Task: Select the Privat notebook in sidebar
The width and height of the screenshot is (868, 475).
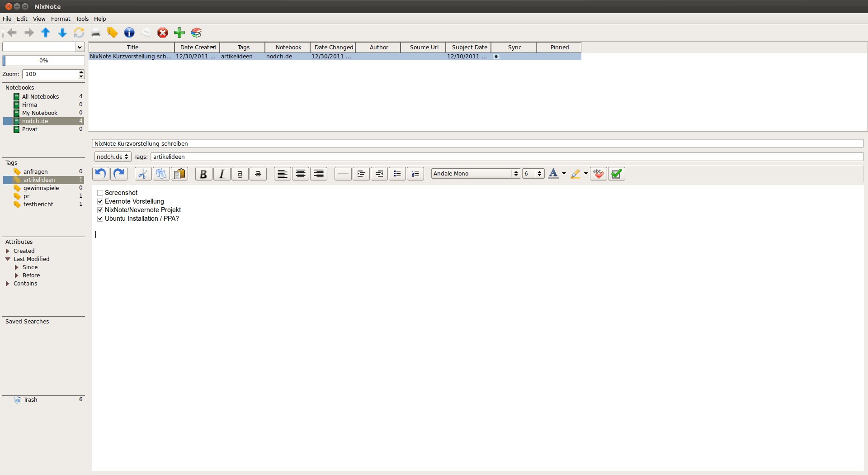Action: [30, 129]
